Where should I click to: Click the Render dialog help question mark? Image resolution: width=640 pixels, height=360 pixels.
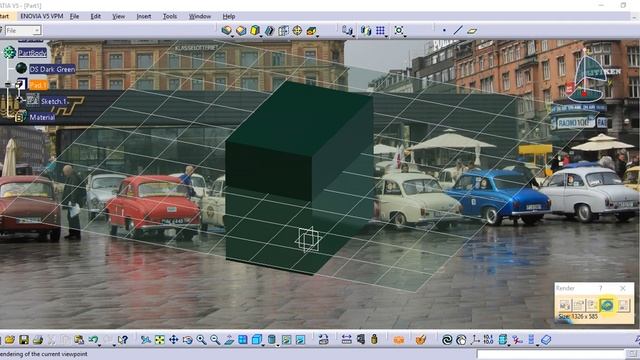(x=600, y=288)
